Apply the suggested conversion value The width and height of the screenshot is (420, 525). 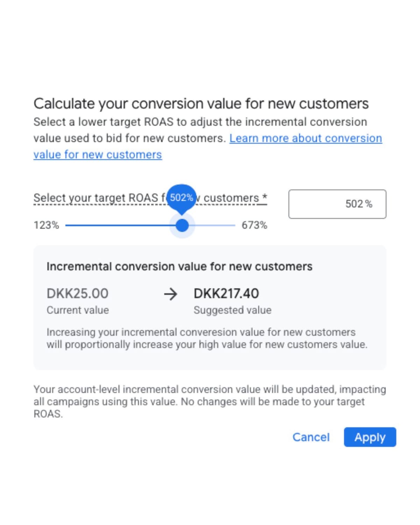click(370, 437)
